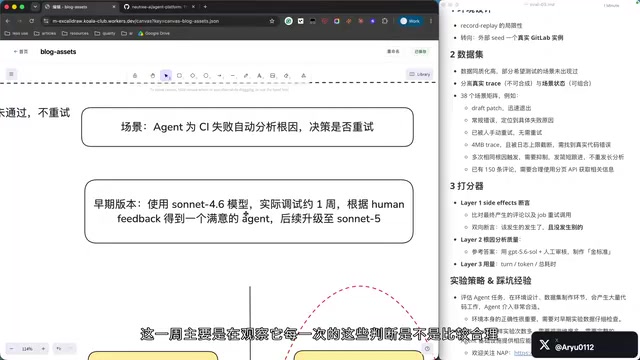Select the Eraser tool
Image resolution: width=640 pixels, height=360 pixels.
point(286,76)
